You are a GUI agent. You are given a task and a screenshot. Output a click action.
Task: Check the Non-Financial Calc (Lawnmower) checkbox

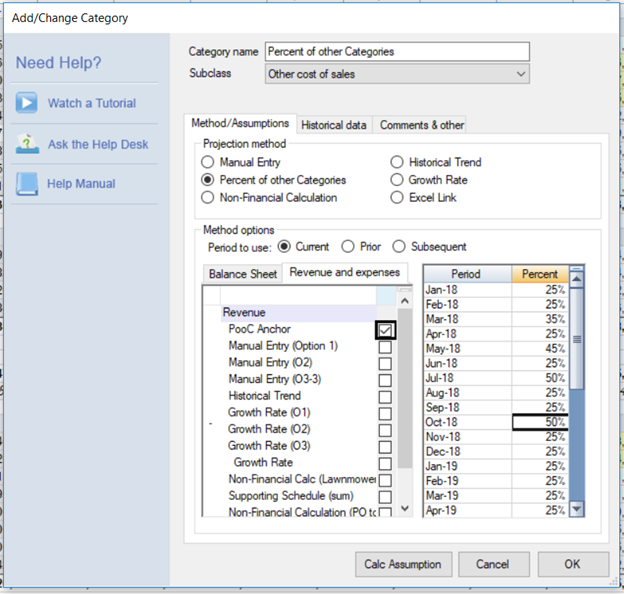pos(385,481)
